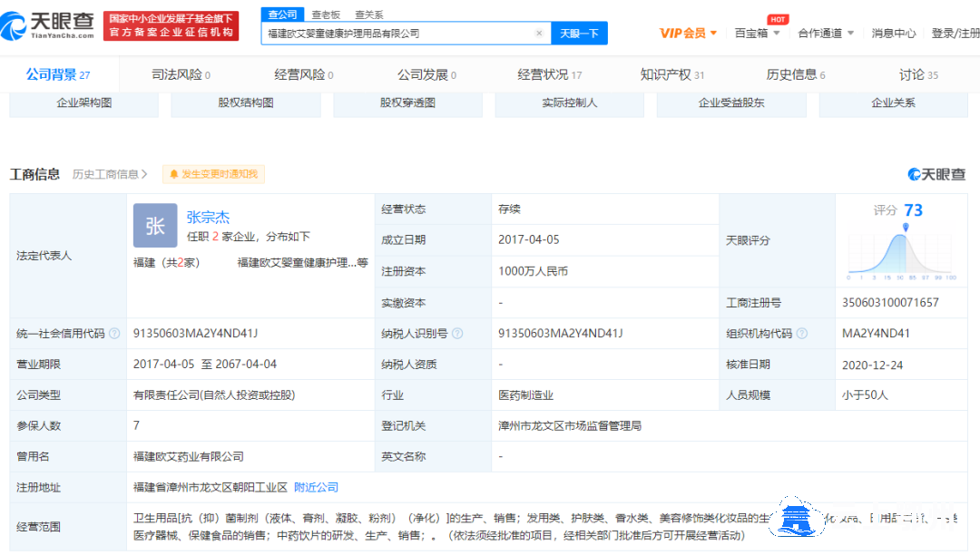
Task: Open the 股权穿透图 chart button
Action: 407,103
